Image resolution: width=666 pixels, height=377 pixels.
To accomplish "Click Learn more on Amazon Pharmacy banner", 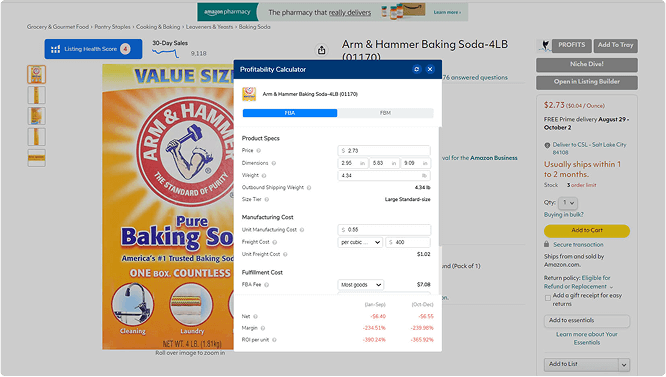I will (x=447, y=12).
